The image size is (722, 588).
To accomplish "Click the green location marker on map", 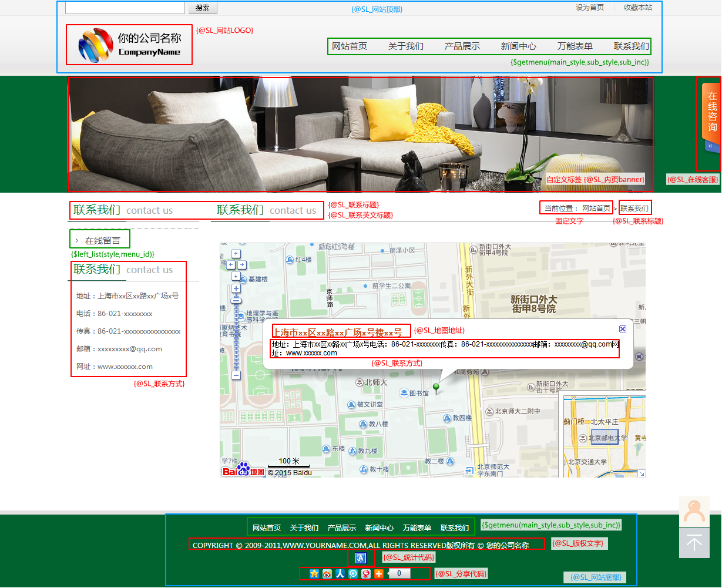I will pos(436,387).
